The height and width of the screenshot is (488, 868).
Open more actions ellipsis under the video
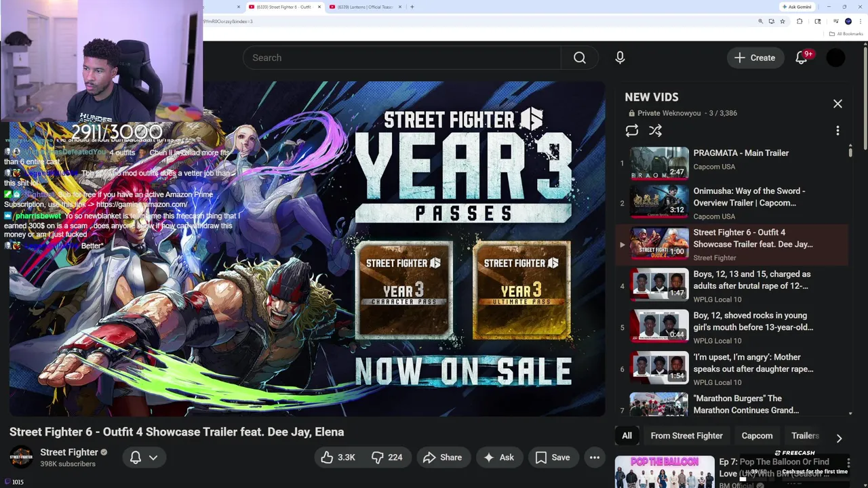(x=595, y=457)
